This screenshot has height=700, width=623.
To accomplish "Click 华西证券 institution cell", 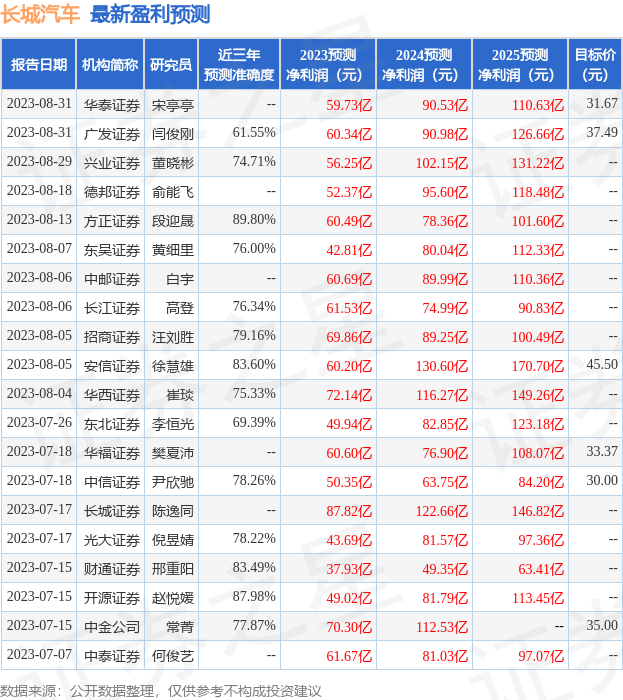I will coord(112,395).
